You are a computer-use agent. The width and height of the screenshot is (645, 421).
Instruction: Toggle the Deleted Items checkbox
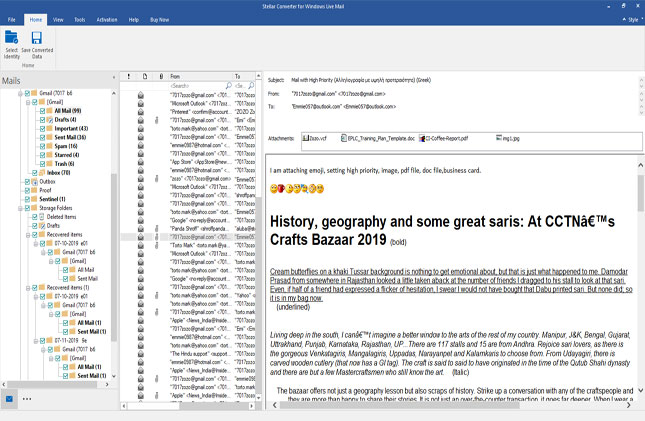(x=35, y=217)
